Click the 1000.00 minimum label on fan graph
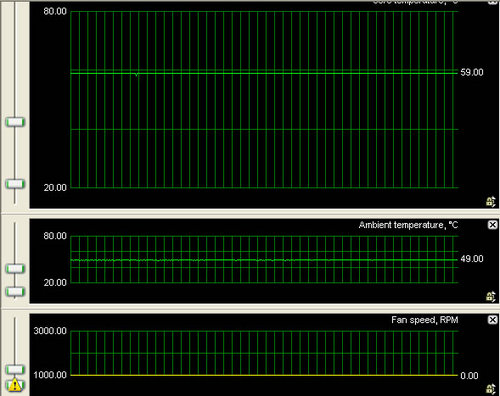The height and width of the screenshot is (396, 500). (x=50, y=375)
